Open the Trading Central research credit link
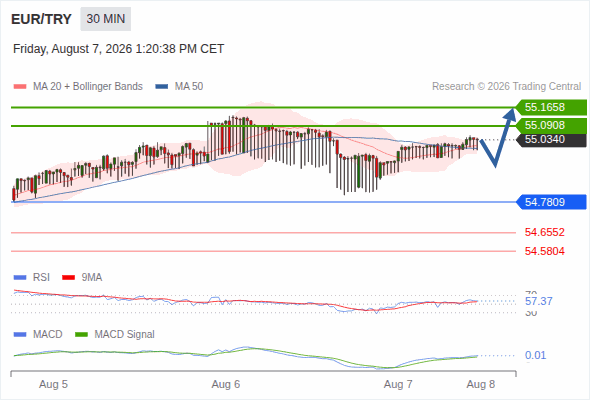The width and height of the screenshot is (590, 400). [506, 87]
